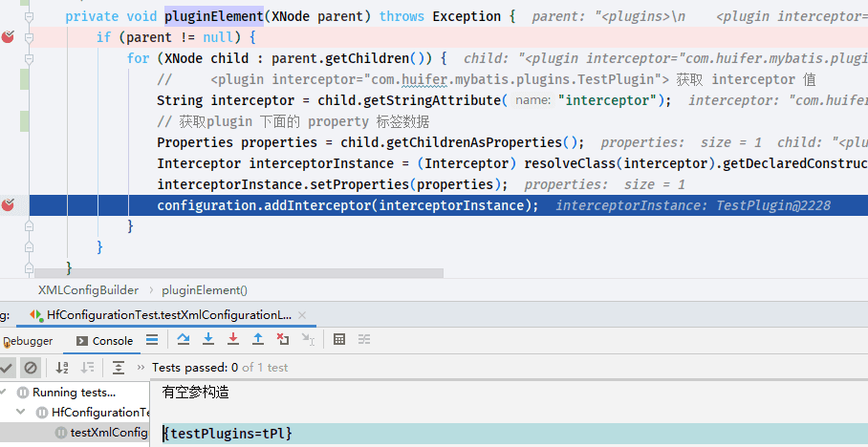Fold the if block gutter marker
Viewport: 868px width, 447px height.
(x=29, y=37)
